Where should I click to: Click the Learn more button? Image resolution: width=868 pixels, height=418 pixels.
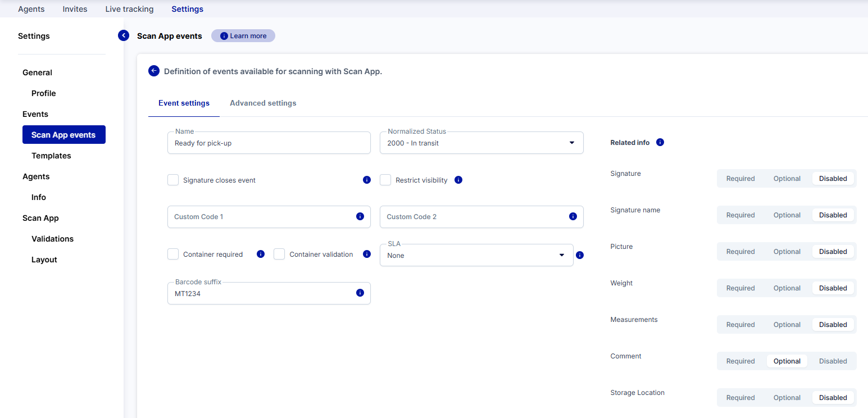click(243, 36)
